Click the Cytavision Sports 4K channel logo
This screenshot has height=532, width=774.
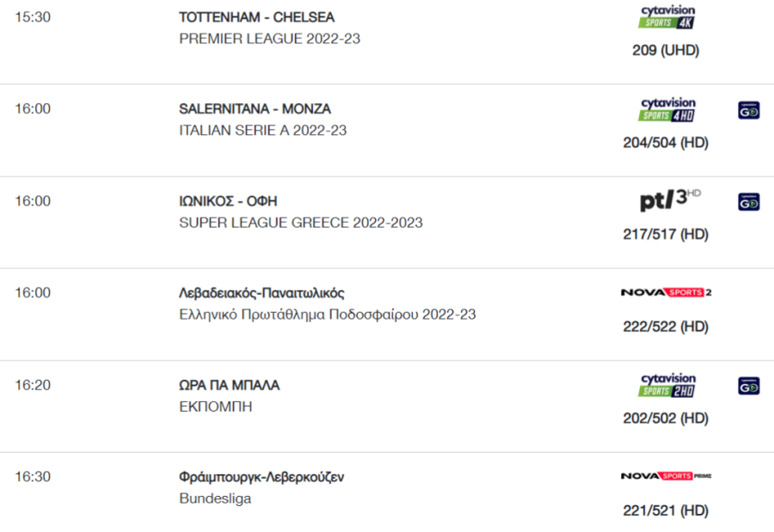666,17
